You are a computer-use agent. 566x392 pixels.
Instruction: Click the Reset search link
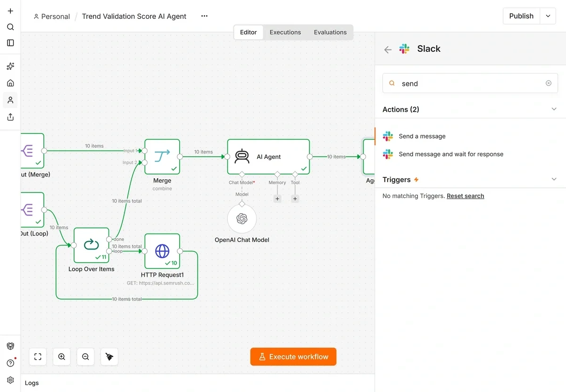tap(466, 196)
